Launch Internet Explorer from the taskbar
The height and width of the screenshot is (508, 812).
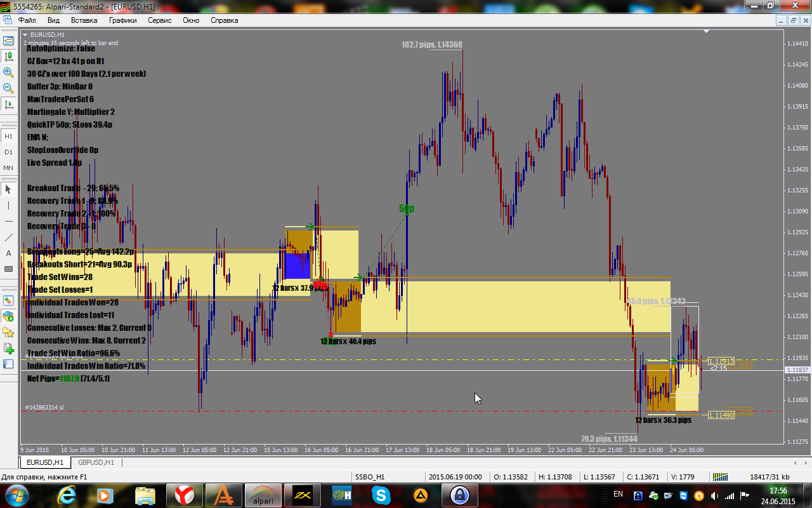coord(68,495)
